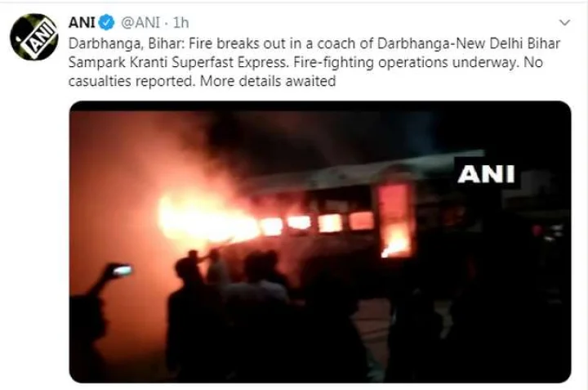The width and height of the screenshot is (588, 390).
Task: Click the 'Darbhanga-New Delhi Bihar' text
Action: pyautogui.click(x=469, y=43)
